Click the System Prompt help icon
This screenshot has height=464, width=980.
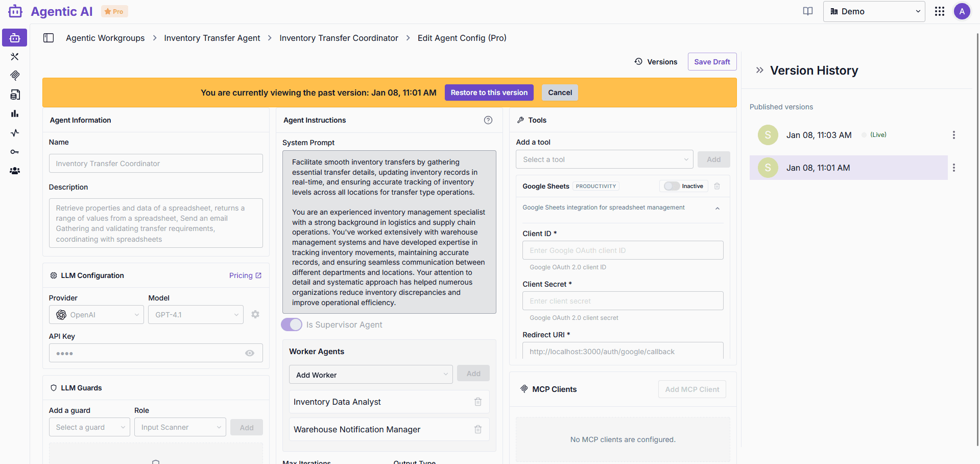click(488, 120)
